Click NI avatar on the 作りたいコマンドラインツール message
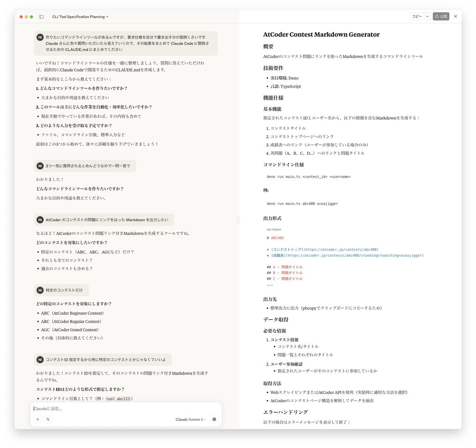The height and width of the screenshot is (448, 476). [x=40, y=37]
